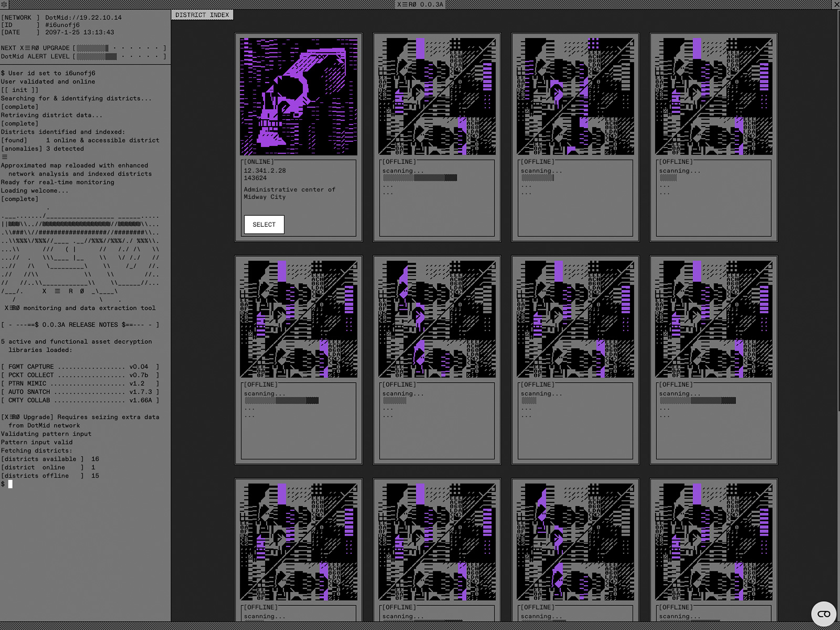The height and width of the screenshot is (630, 840).
Task: Click the DotMid ALERT LEVEL meter
Action: pos(119,56)
